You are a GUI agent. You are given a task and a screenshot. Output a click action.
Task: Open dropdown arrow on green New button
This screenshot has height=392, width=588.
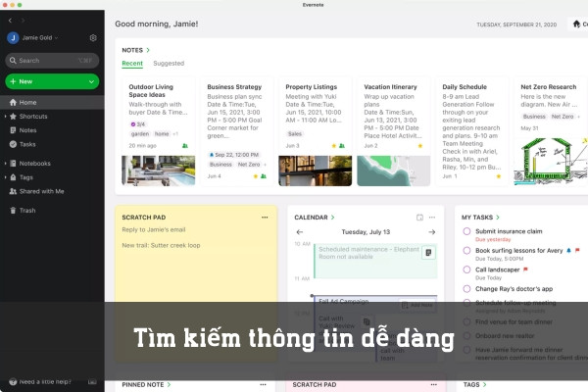[x=91, y=81]
